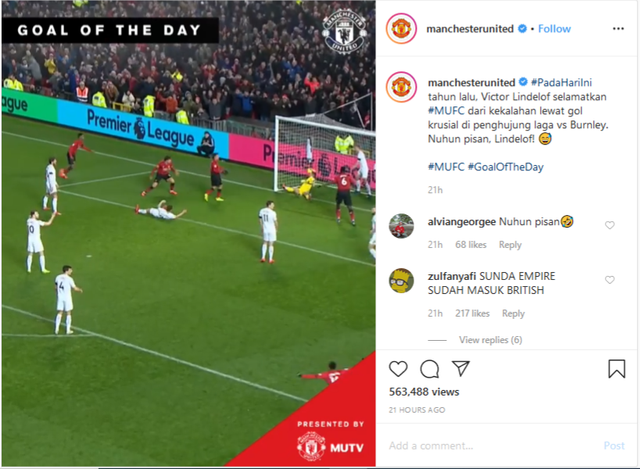Viewport: 640px width, 469px height.
Task: View the 217 likes on zulfanyafi's comment
Action: point(472,313)
